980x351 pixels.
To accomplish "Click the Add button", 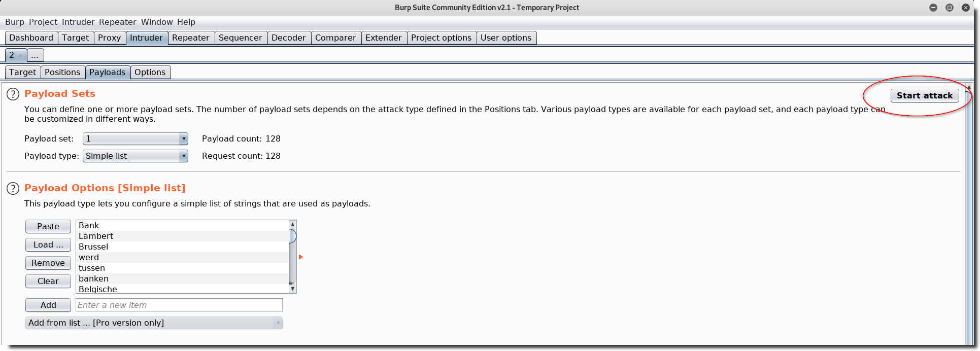I will pos(48,305).
